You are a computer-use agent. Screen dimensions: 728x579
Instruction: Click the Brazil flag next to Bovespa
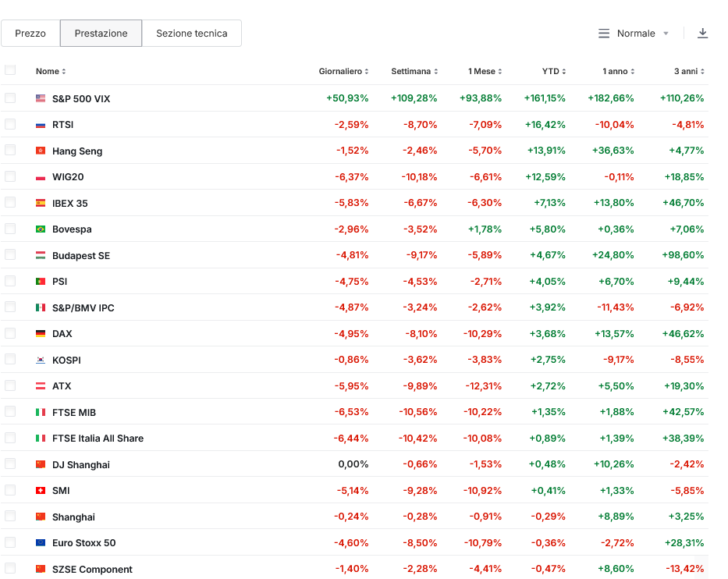41,229
